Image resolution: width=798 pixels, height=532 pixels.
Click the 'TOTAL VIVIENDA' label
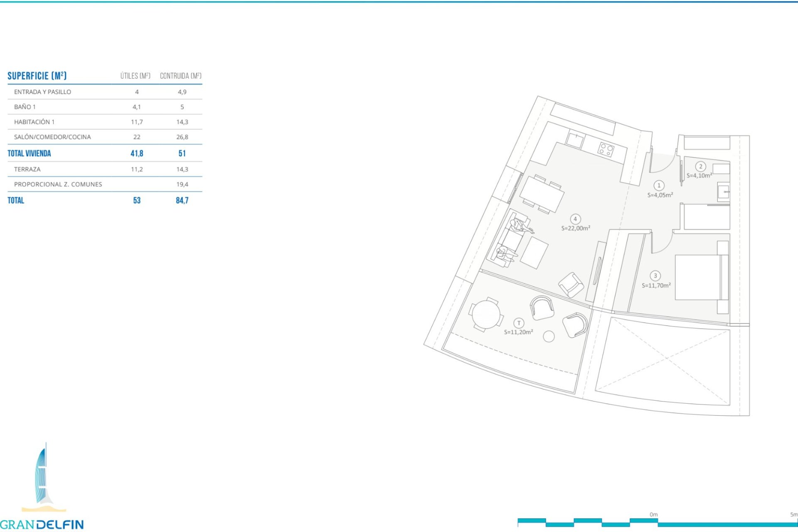pyautogui.click(x=29, y=153)
